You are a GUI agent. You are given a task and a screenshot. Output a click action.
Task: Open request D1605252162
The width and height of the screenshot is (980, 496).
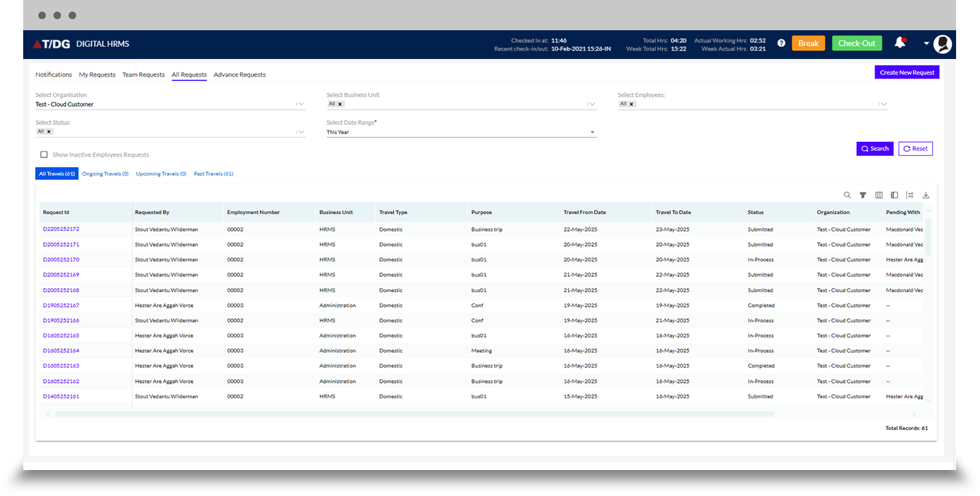tap(61, 381)
